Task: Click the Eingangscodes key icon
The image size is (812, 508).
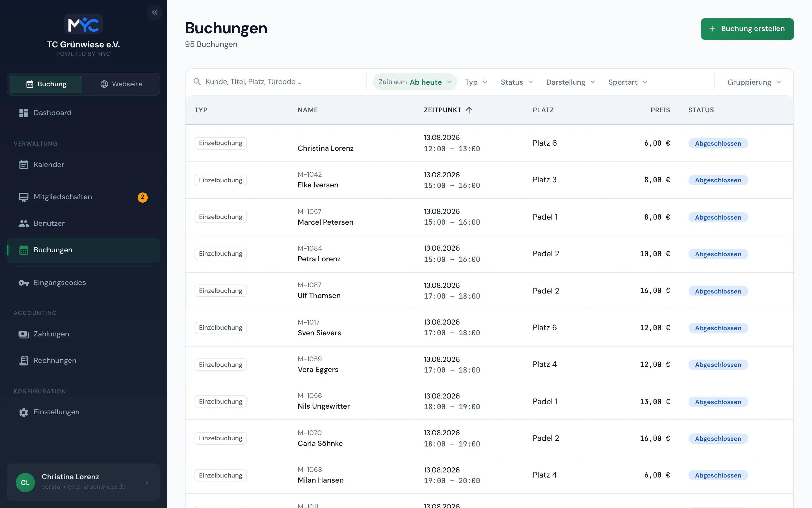Action: coord(23,283)
